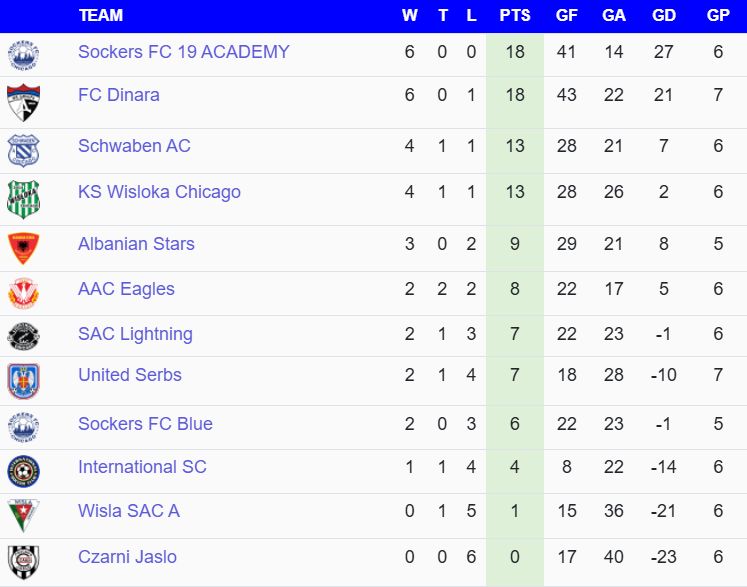Click the FC Dinara crest icon
The height and width of the screenshot is (587, 747).
[22, 102]
